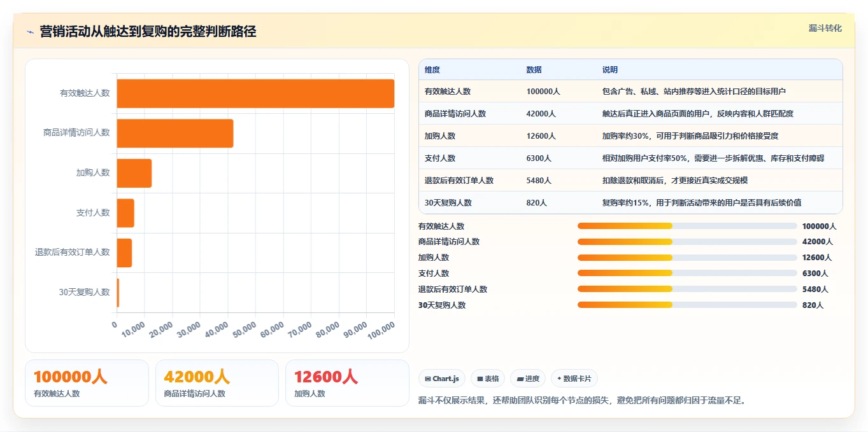Click chart y-axis label 30天复购人数
The height and width of the screenshot is (432, 868).
coord(85,292)
